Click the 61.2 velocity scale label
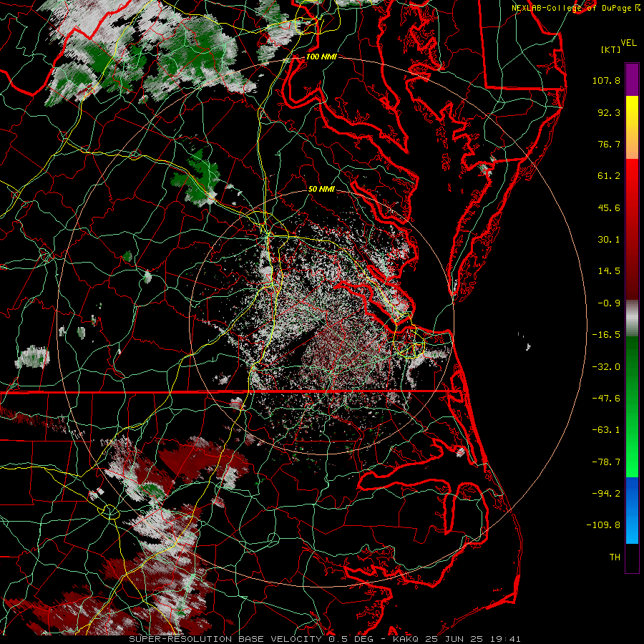The height and width of the screenshot is (644, 644). [609, 176]
